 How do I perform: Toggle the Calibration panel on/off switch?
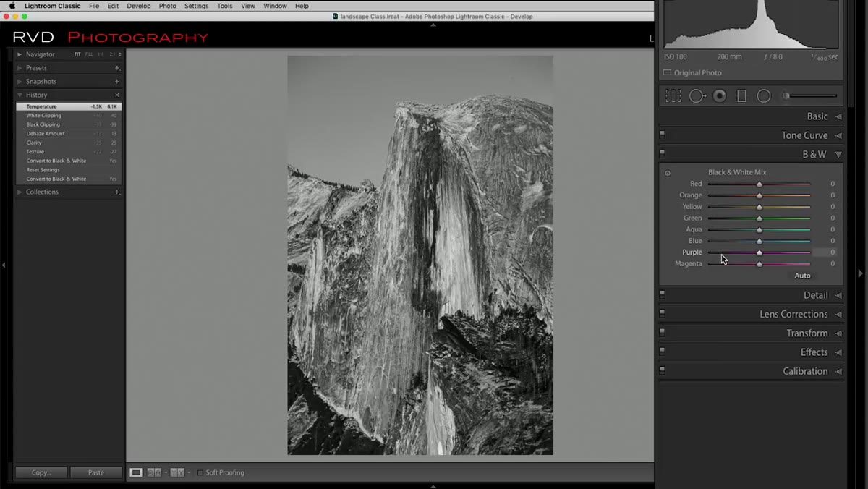coord(662,371)
